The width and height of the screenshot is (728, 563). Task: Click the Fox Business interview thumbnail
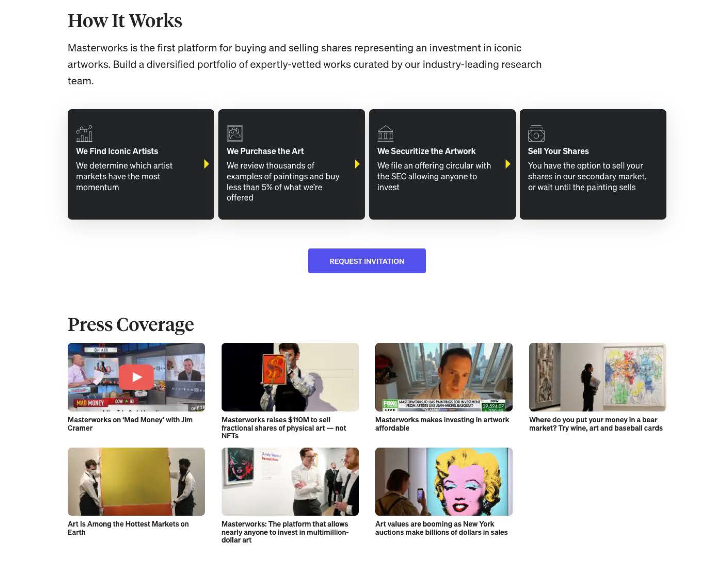coord(444,377)
